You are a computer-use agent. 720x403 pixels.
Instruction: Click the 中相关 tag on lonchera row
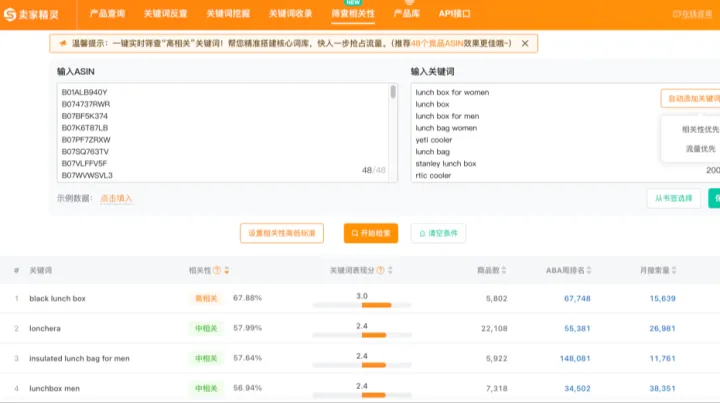[x=206, y=328]
